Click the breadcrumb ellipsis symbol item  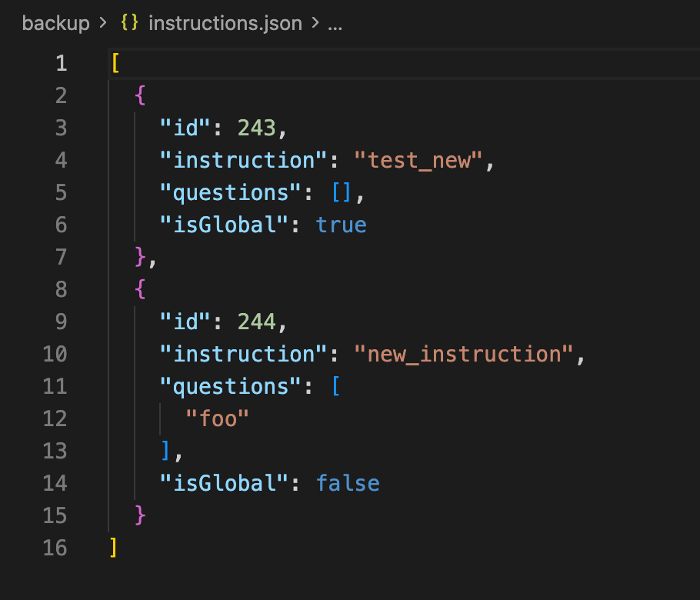tap(335, 23)
